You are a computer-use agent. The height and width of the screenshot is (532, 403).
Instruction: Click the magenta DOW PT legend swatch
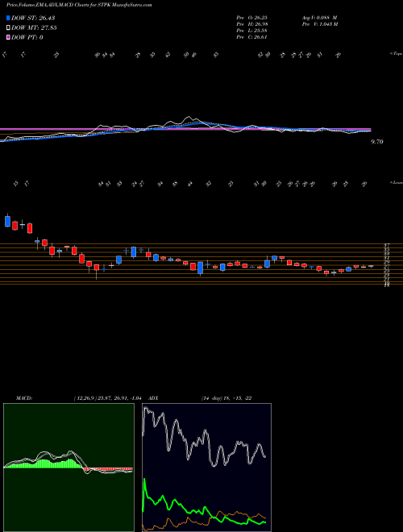click(8, 37)
